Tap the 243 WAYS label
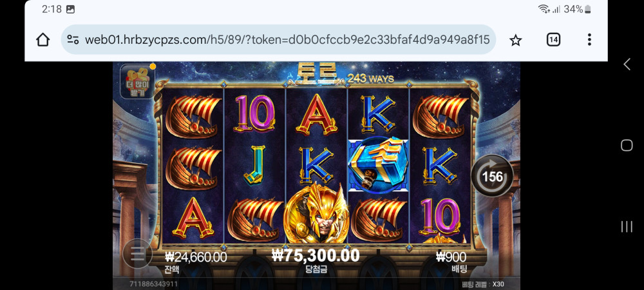 [x=371, y=79]
